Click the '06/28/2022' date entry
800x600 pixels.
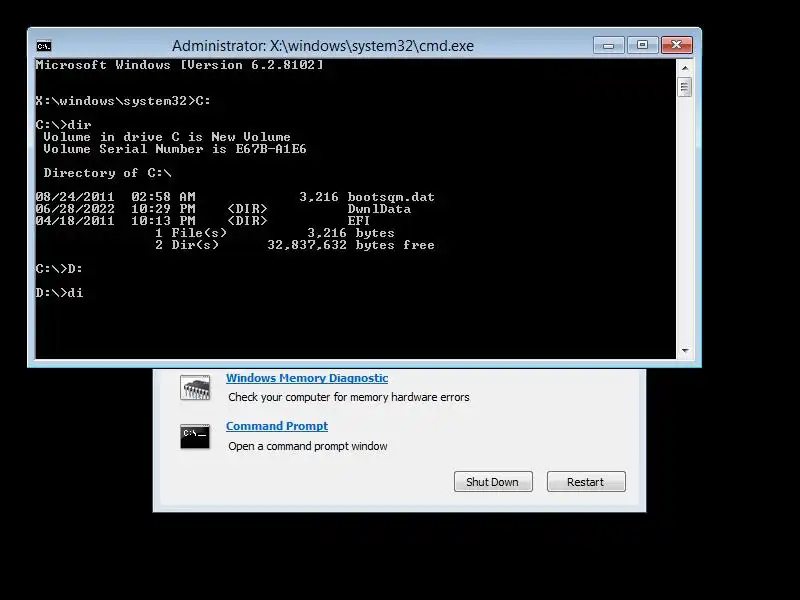(75, 209)
